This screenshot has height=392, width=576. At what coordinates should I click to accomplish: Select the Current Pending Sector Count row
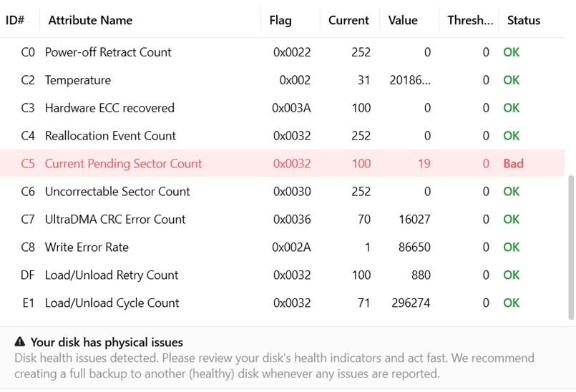[282, 163]
